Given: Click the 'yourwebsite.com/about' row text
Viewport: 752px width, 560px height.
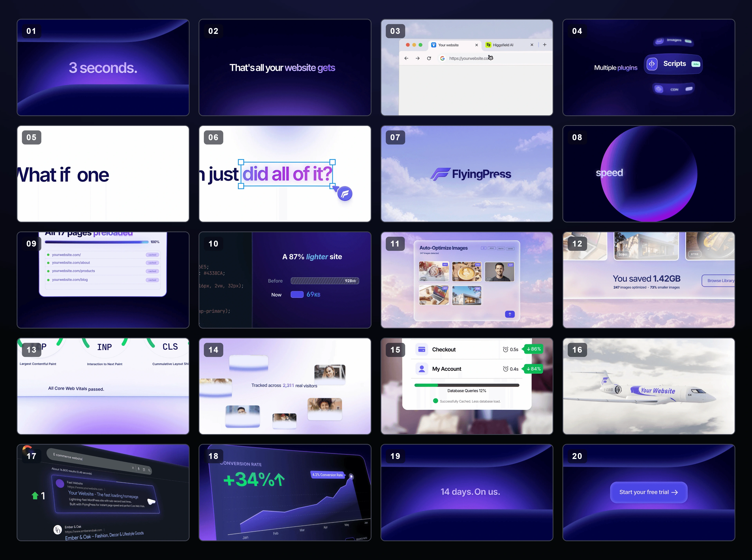Looking at the screenshot, I should [x=71, y=263].
